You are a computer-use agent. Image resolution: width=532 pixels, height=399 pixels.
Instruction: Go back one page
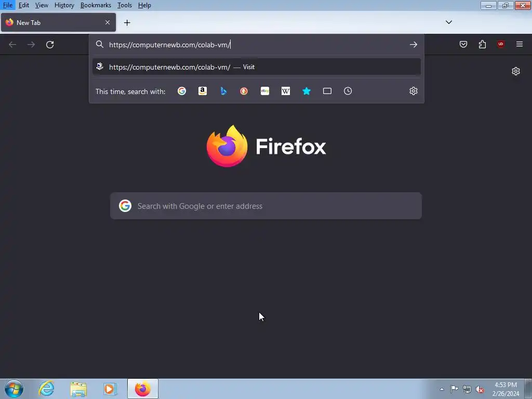[12, 45]
